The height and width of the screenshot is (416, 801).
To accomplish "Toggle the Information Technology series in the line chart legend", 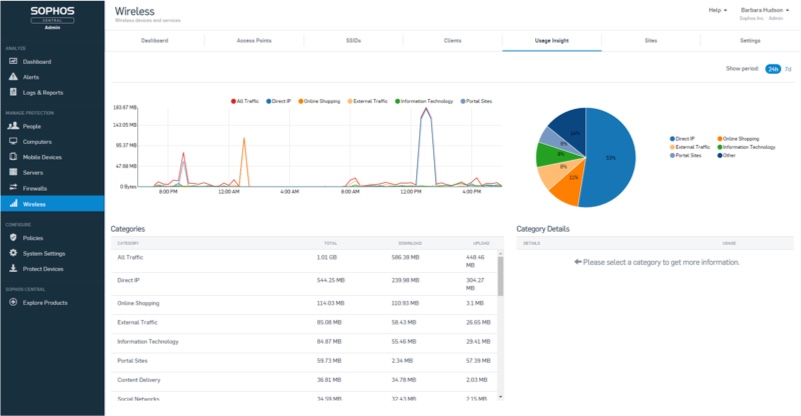I will click(x=424, y=101).
